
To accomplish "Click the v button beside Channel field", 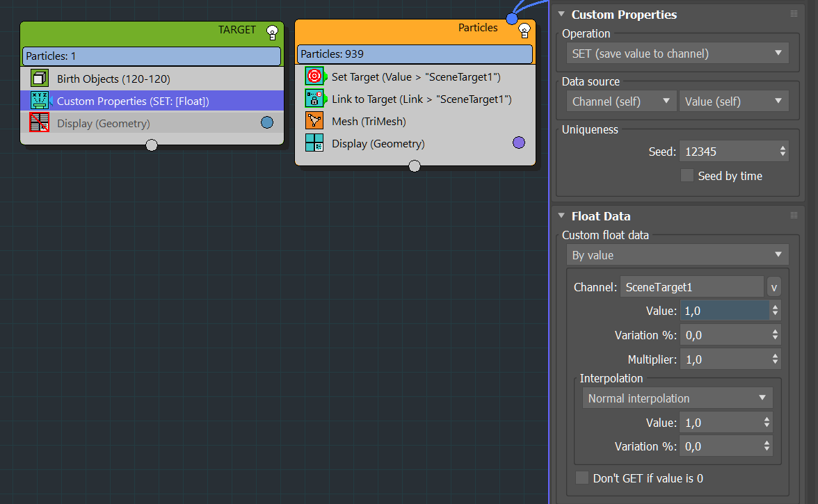I will (x=773, y=287).
